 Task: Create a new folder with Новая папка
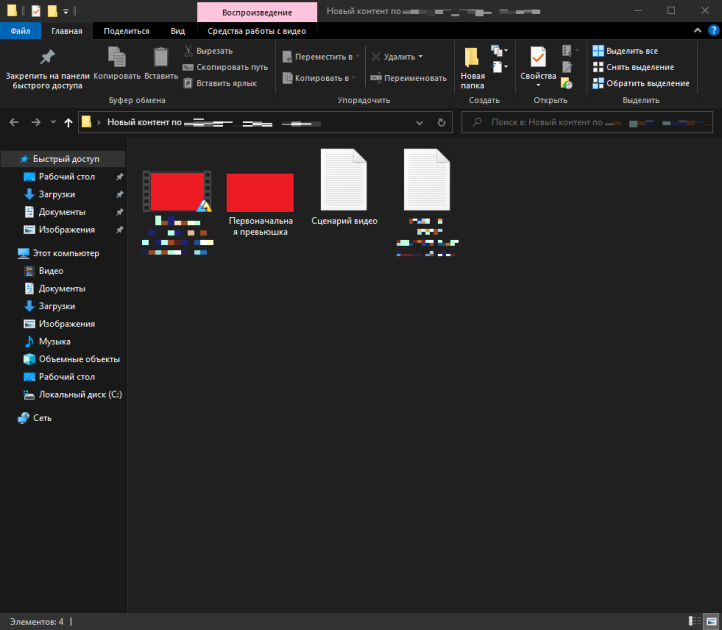[x=472, y=68]
